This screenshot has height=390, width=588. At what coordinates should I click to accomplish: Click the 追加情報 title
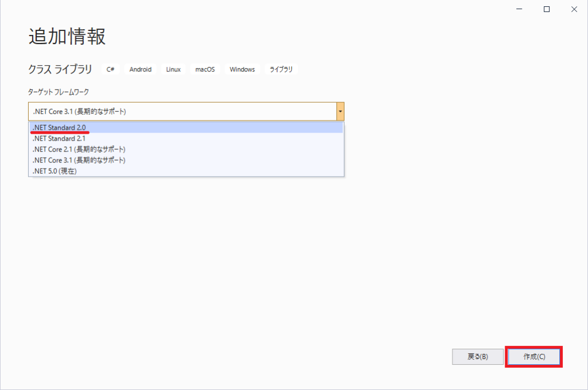tap(67, 37)
